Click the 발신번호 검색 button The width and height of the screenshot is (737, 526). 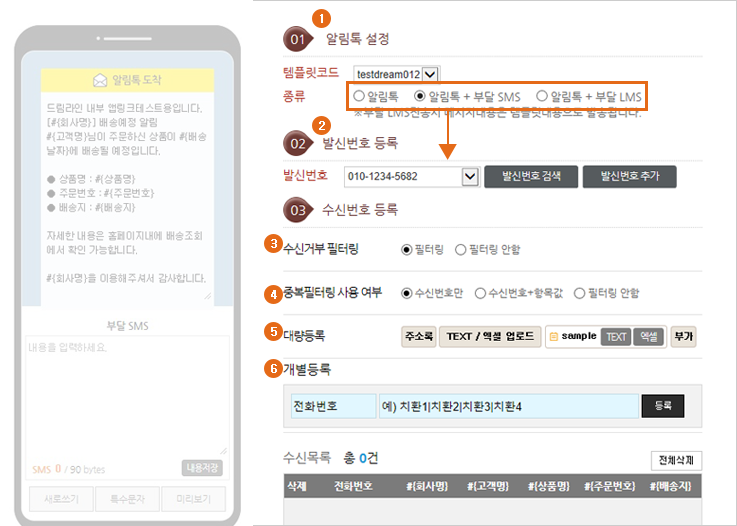click(531, 177)
